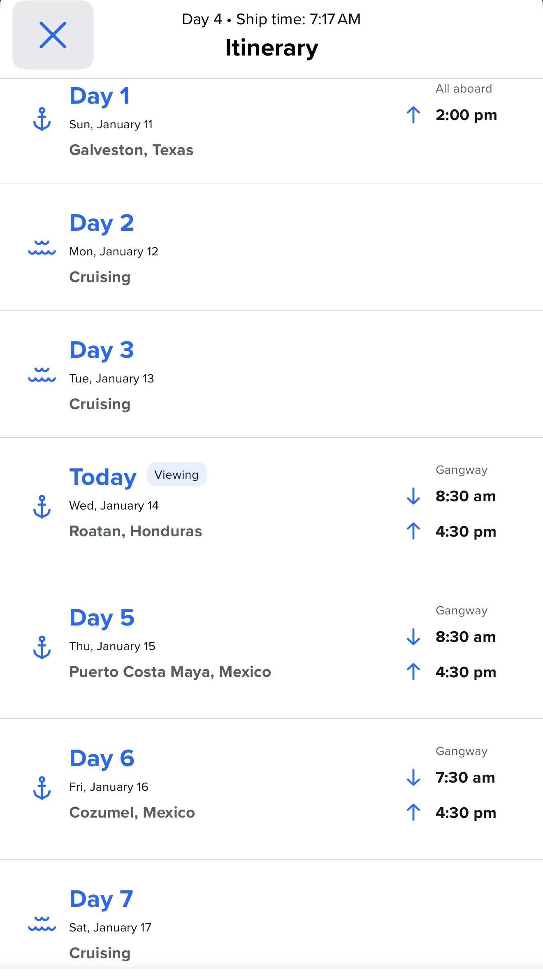Screen dimensions: 543x980
Task: Open the Day 1 heading
Action: (100, 96)
